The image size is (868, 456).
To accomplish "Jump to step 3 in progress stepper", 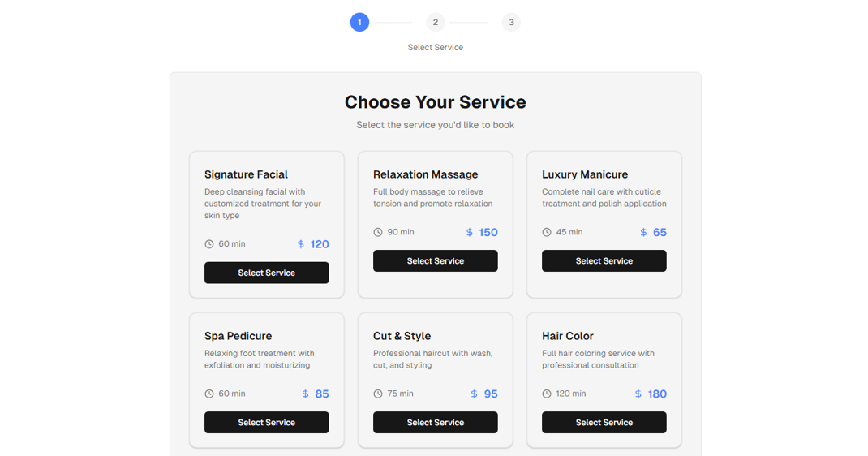I will (x=511, y=22).
